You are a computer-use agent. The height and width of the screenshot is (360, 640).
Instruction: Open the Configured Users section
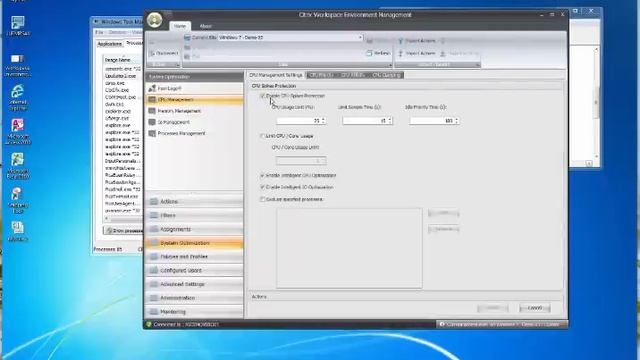coord(194,271)
